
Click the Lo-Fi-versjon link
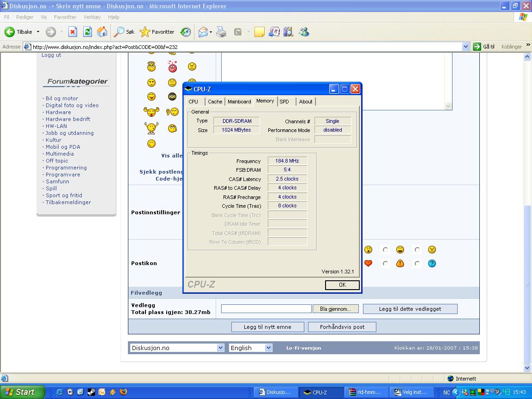pos(304,348)
